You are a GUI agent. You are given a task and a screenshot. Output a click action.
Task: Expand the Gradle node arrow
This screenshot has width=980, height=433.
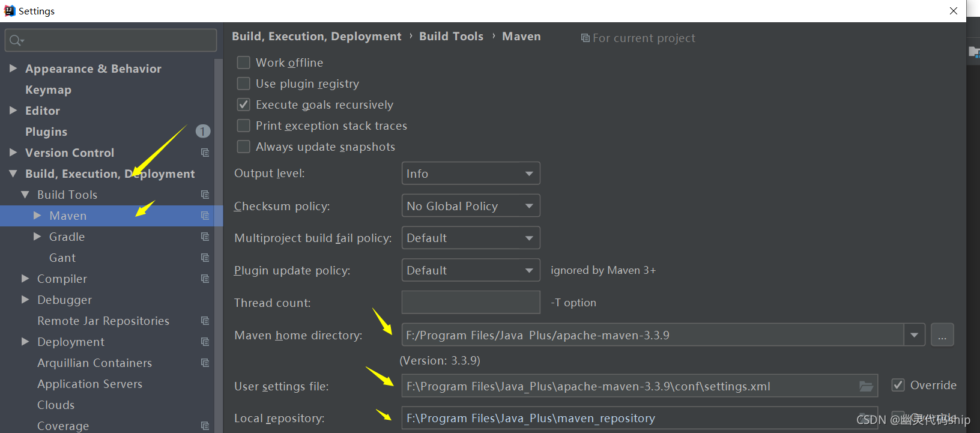37,237
